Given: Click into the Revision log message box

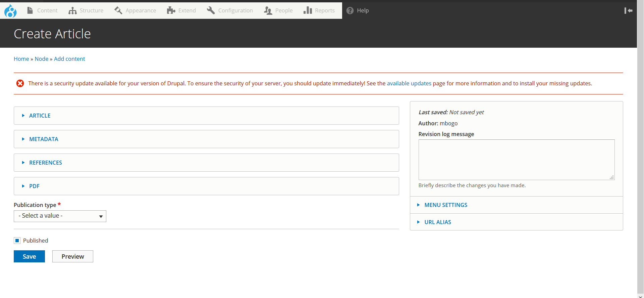Looking at the screenshot, I should 516,160.
